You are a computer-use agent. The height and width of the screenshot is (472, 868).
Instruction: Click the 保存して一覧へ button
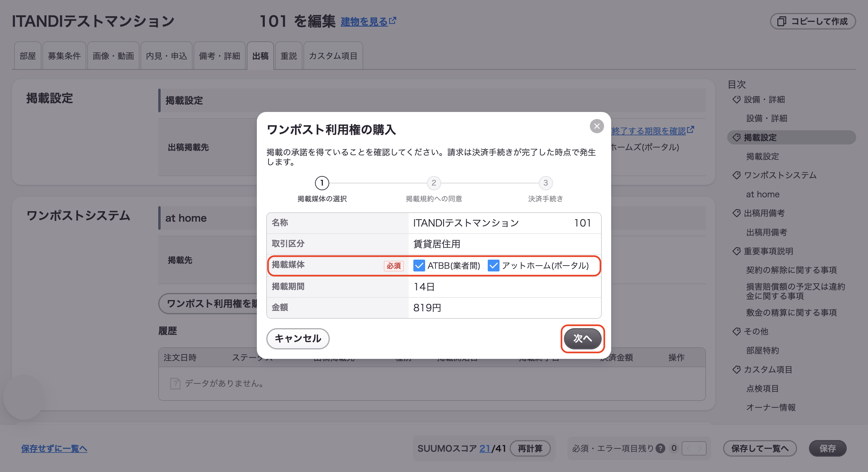759,448
